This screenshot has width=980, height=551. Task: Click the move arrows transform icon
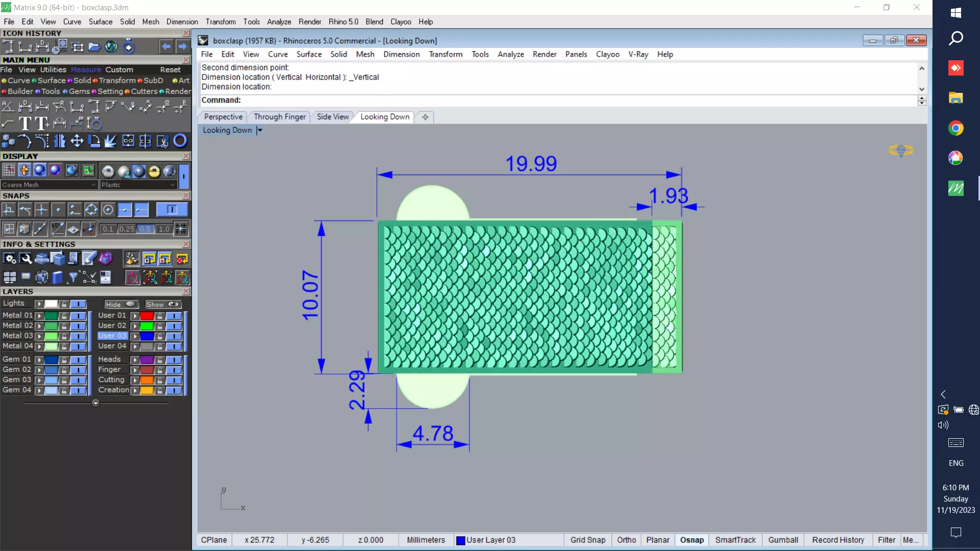click(x=77, y=141)
